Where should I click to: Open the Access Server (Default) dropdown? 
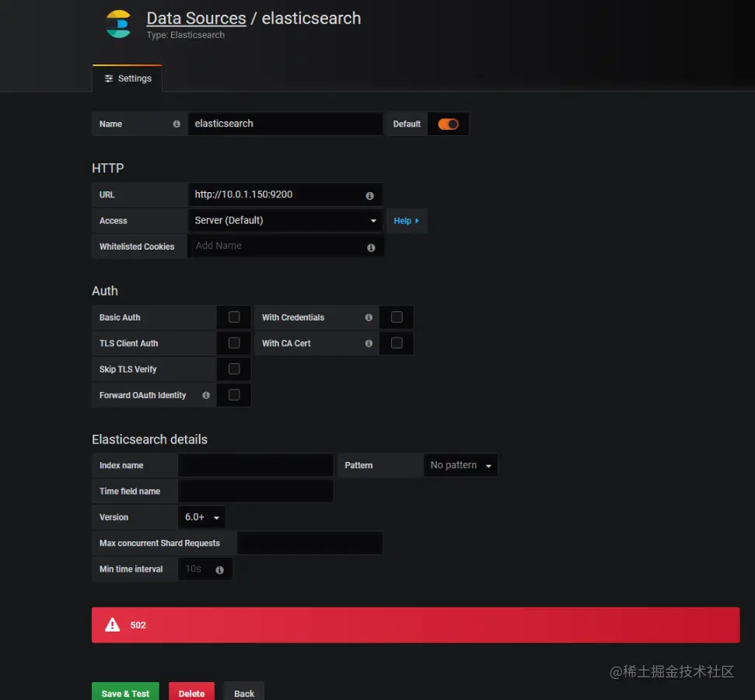tap(285, 221)
